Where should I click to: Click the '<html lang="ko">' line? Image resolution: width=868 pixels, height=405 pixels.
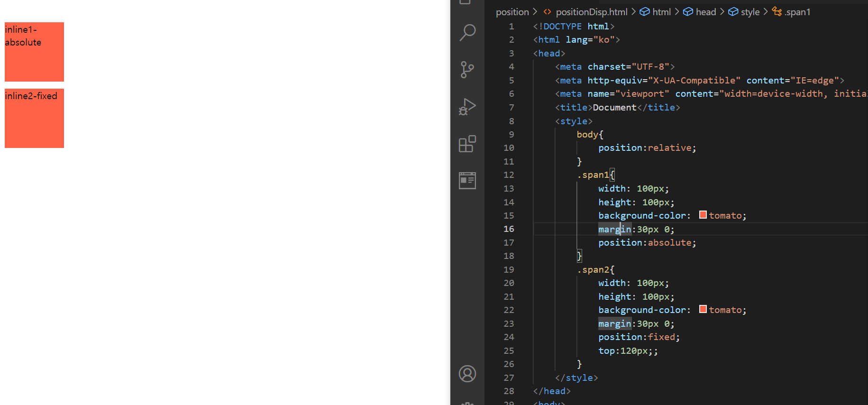click(576, 40)
